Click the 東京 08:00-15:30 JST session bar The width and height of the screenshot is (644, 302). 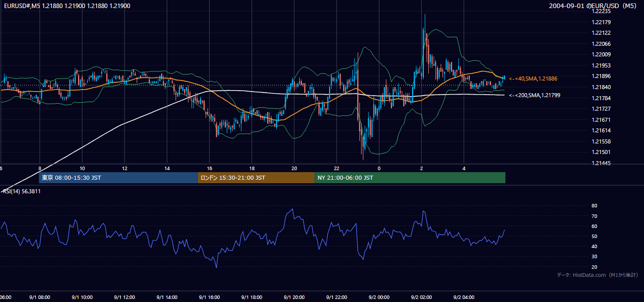coord(118,178)
